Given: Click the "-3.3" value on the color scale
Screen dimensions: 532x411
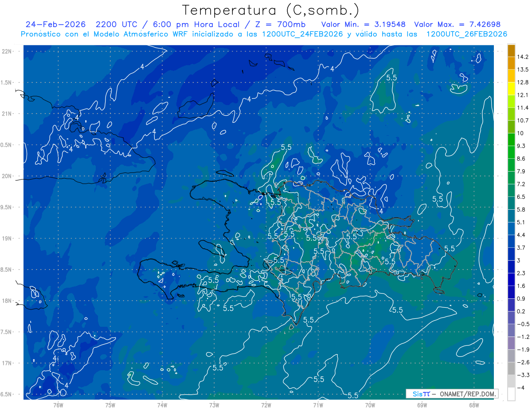Looking at the screenshot, I should pos(523,375).
